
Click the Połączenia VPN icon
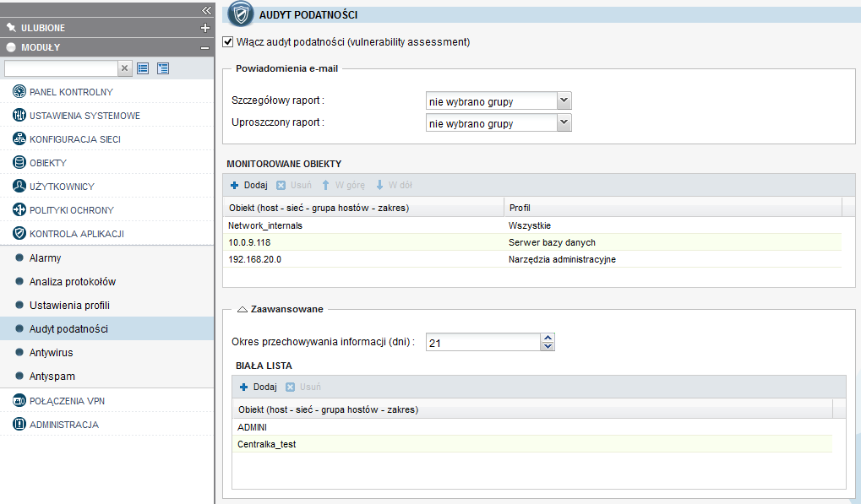(19, 400)
